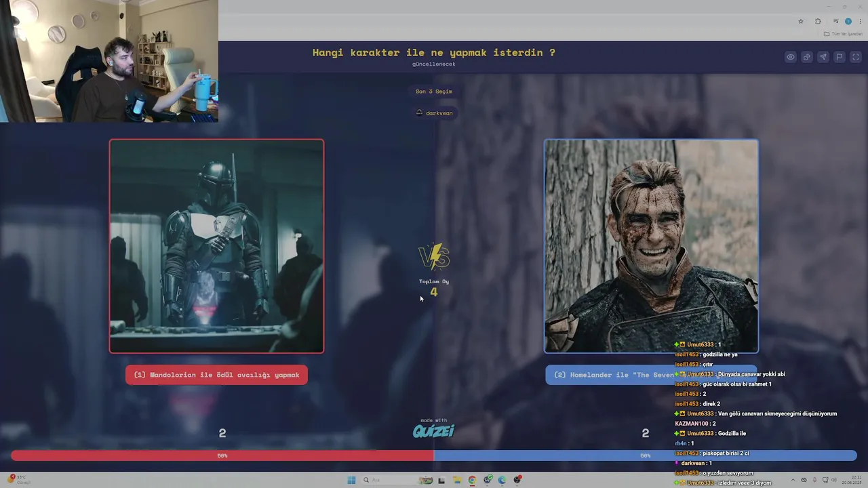Click the search highlight image in taskbar
This screenshot has width=868, height=488.
point(426,480)
